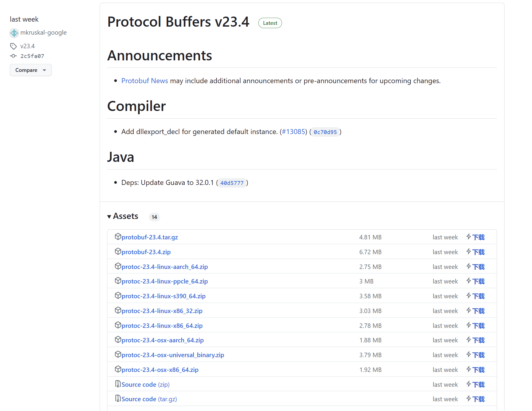Screen dimensions: 532x411
Task: Open commit 0c70d95
Action: (325, 132)
